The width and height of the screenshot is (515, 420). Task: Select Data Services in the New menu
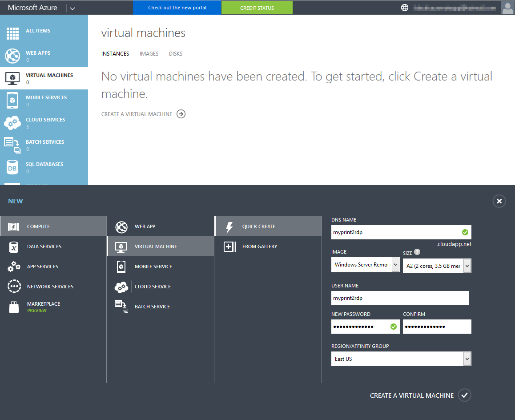click(x=53, y=246)
